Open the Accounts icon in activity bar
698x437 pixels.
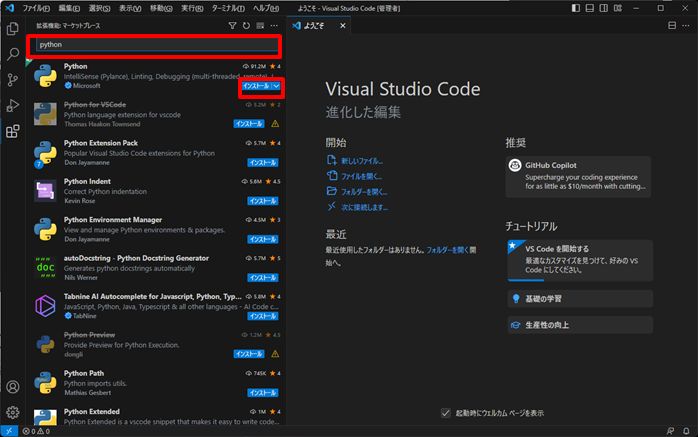pos(12,387)
